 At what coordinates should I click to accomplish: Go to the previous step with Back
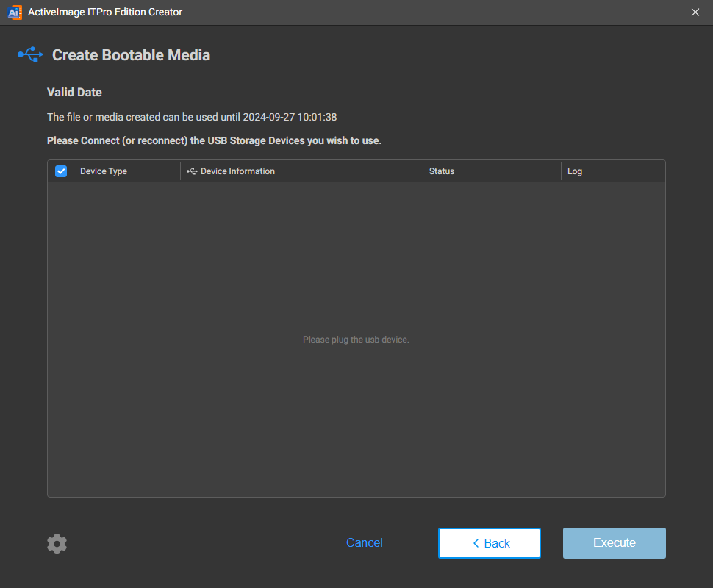coord(490,543)
